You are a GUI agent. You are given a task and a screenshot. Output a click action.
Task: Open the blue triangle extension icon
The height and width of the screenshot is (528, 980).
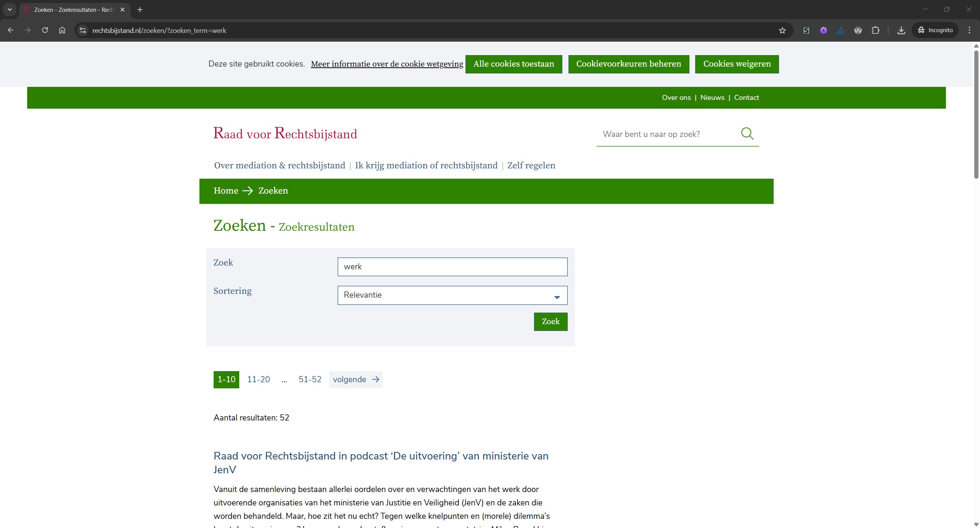pos(841,30)
